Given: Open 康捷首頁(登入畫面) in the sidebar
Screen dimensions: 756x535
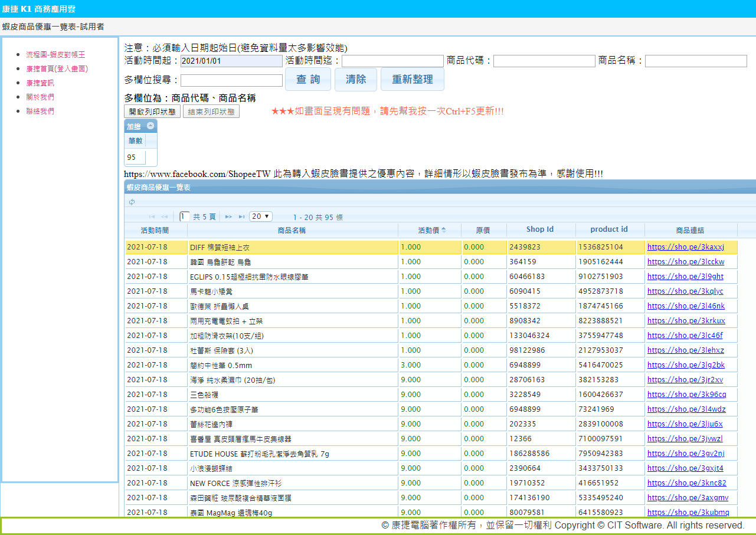Looking at the screenshot, I should tap(57, 68).
